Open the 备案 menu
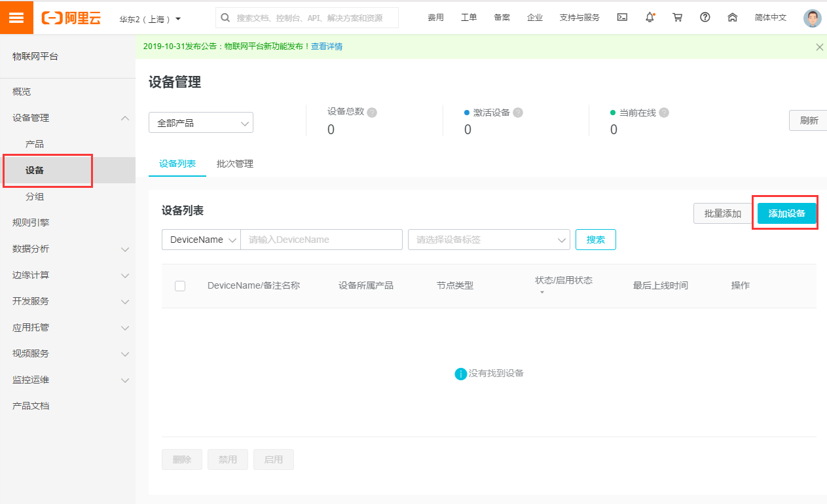This screenshot has height=504, width=827. click(x=502, y=18)
